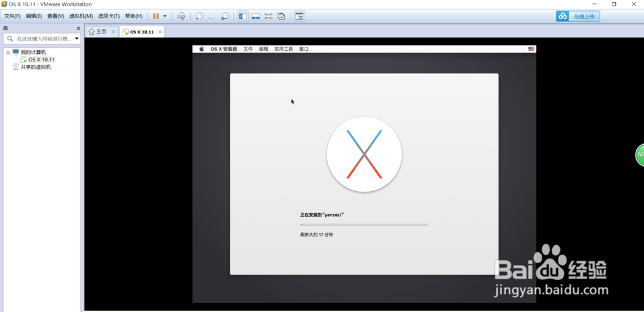The height and width of the screenshot is (312, 644).
Task: Open the 虚拟机(M) menu
Action: [81, 16]
